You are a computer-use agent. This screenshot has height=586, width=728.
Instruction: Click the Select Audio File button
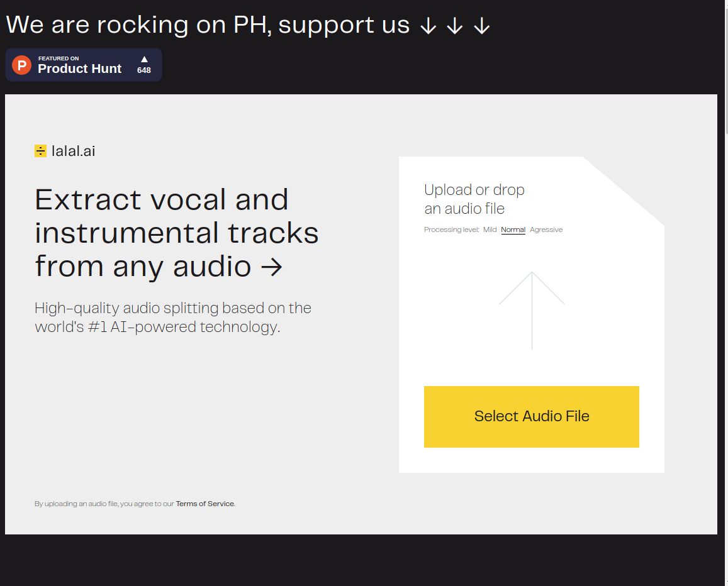tap(532, 417)
